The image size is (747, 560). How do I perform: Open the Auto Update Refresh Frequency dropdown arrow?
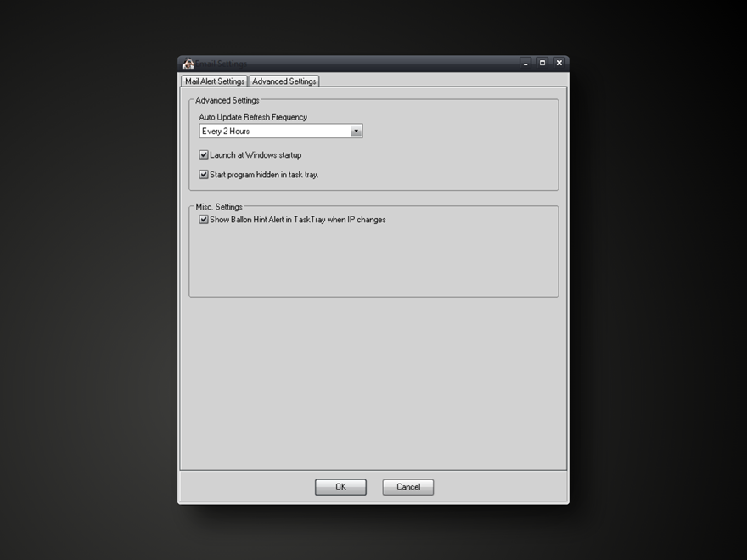coord(357,132)
